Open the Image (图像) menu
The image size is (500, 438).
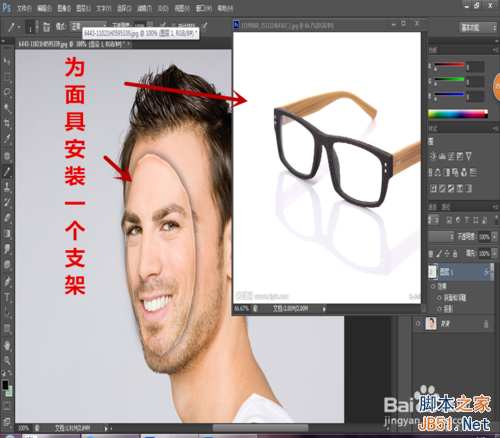pyautogui.click(x=64, y=8)
